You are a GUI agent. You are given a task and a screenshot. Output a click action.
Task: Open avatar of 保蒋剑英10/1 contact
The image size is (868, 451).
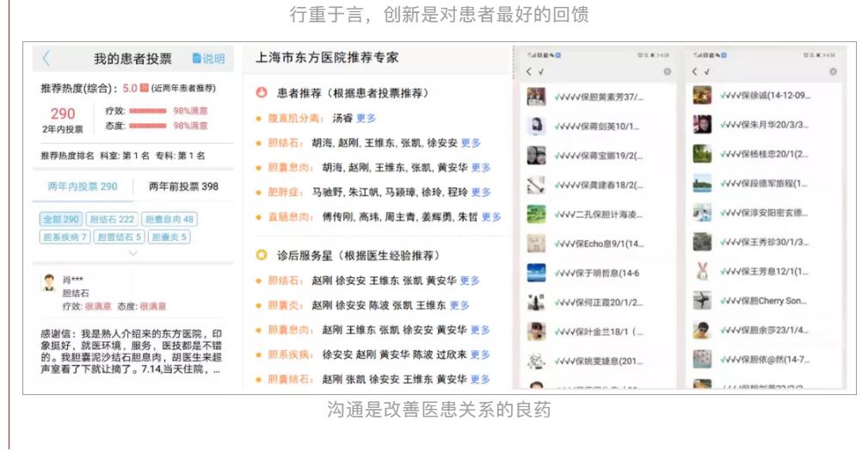point(536,126)
